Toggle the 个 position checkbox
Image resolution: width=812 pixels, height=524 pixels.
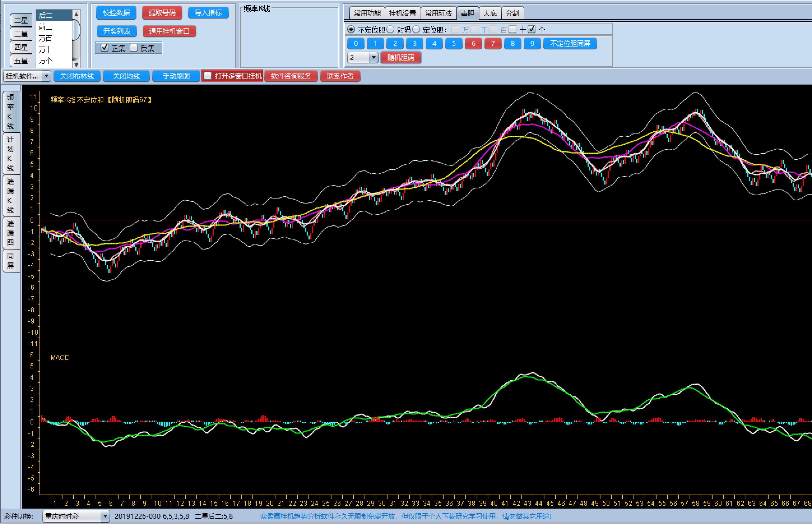tap(532, 29)
